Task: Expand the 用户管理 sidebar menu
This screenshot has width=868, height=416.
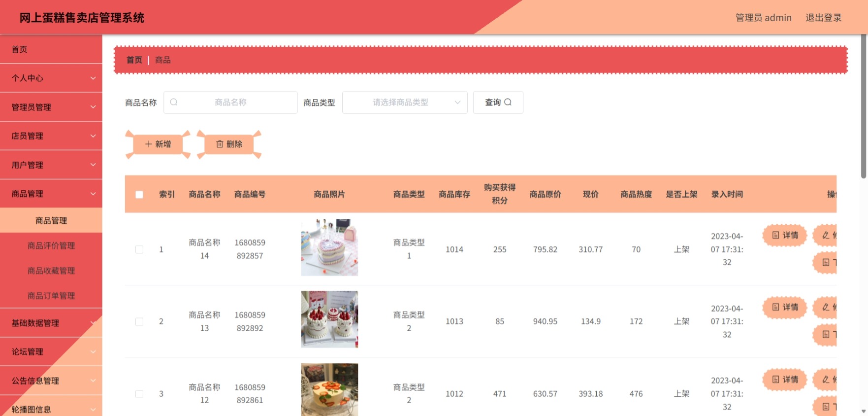Action: pyautogui.click(x=51, y=165)
